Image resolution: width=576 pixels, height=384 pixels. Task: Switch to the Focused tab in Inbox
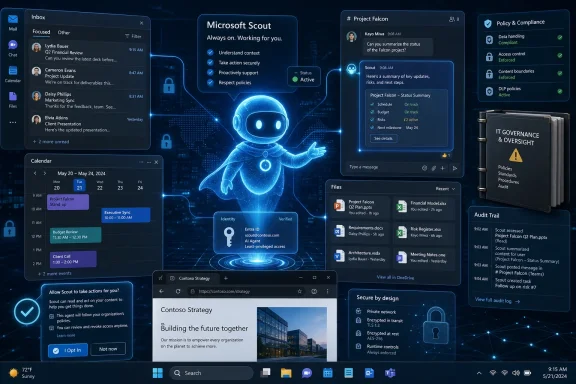pyautogui.click(x=41, y=32)
